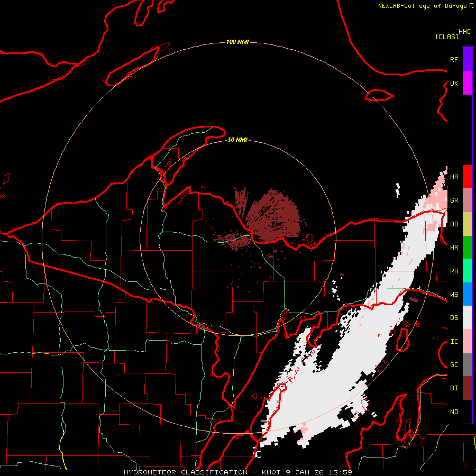Click the HA red legend swatch
This screenshot has width=476, height=476.
(x=467, y=177)
